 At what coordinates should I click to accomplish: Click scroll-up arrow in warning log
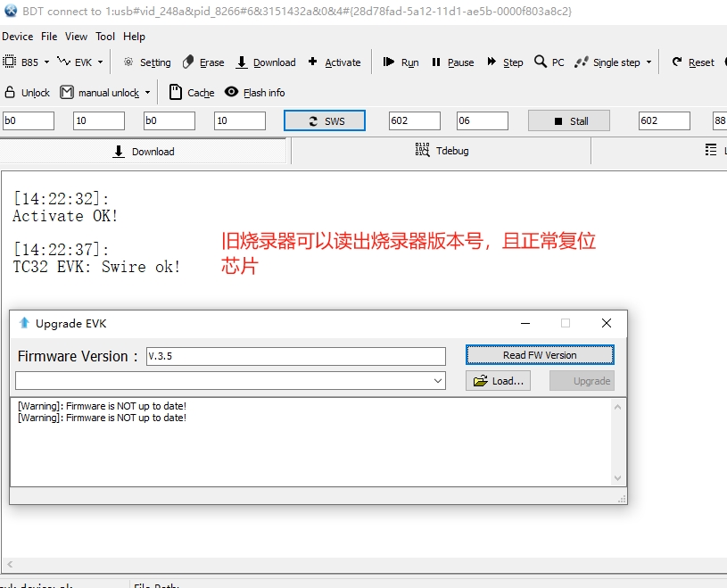click(x=617, y=407)
